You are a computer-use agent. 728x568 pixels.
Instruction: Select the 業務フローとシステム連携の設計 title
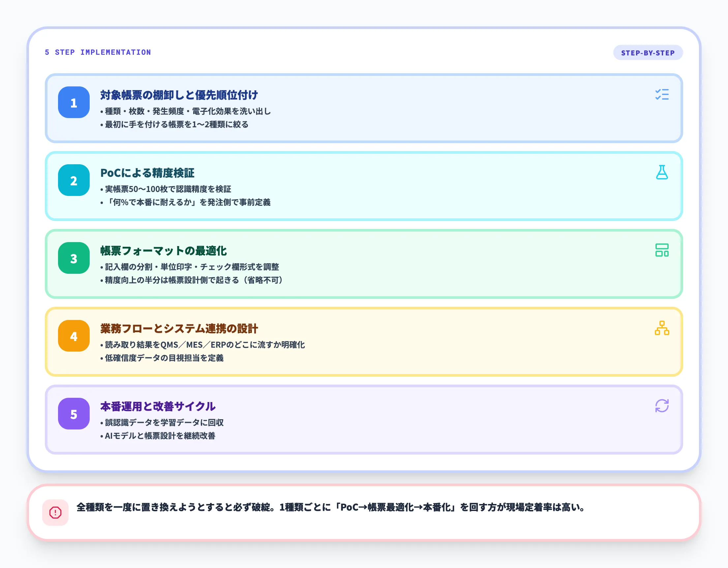(179, 328)
